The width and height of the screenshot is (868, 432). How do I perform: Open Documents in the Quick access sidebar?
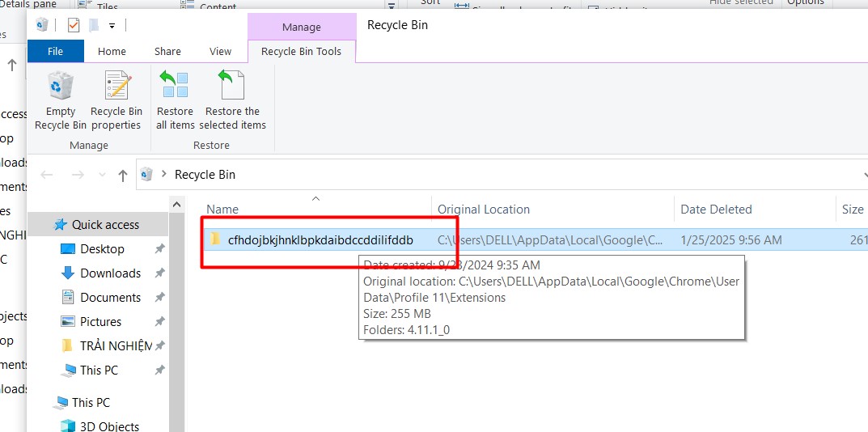[110, 298]
